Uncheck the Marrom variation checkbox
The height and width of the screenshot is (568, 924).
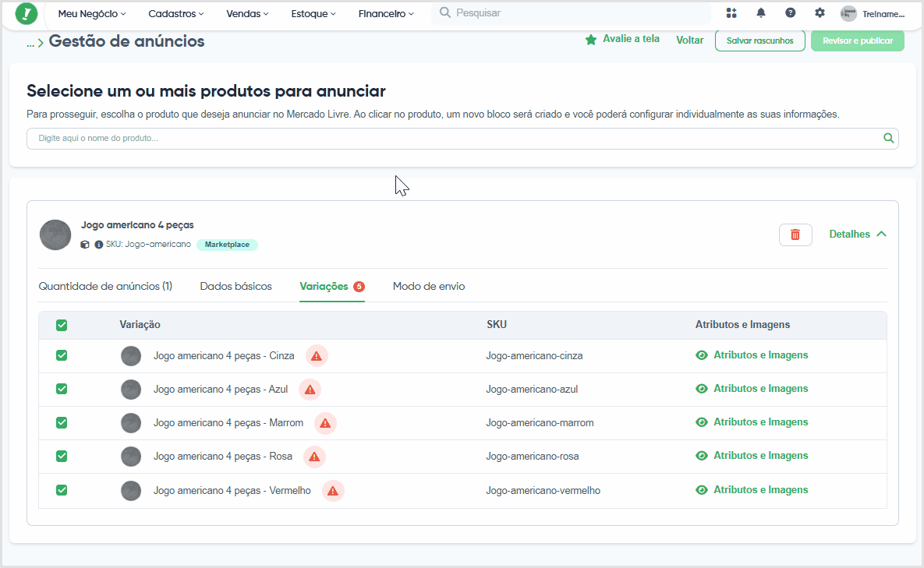point(62,422)
